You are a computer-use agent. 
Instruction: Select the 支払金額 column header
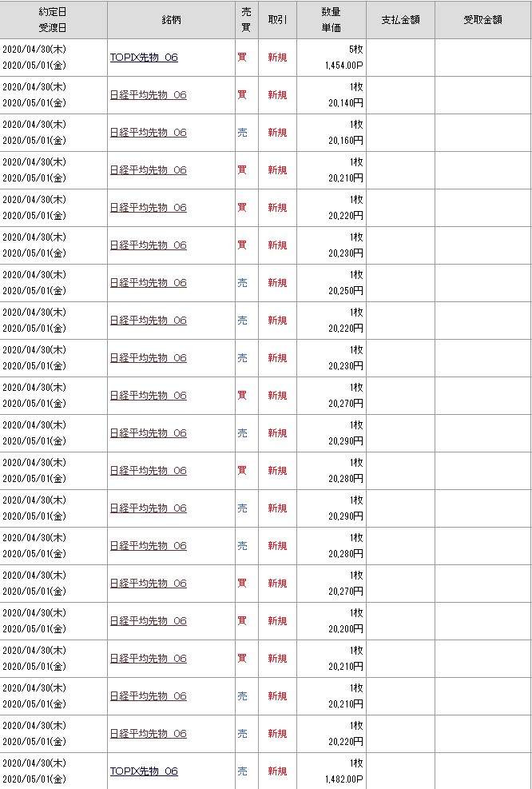(400, 19)
